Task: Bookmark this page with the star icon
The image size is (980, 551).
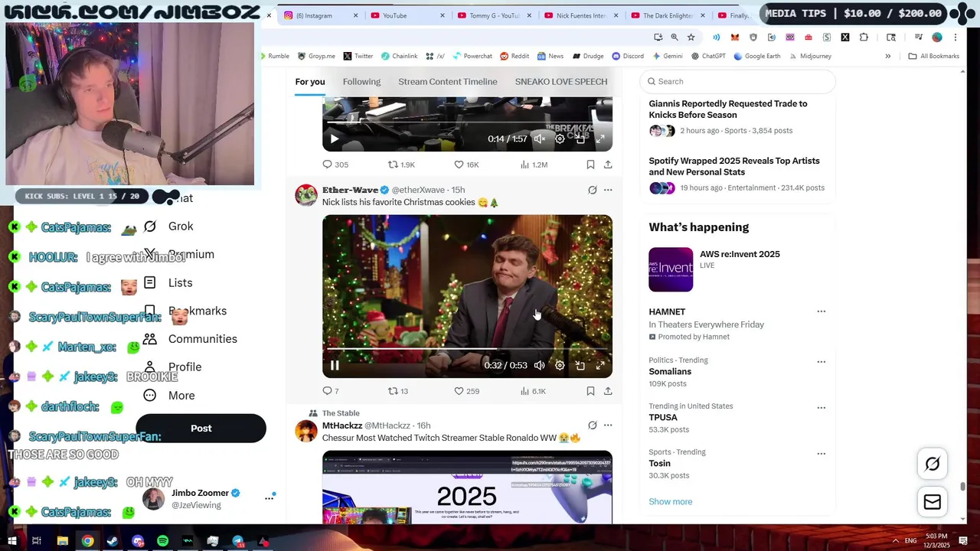Action: (x=691, y=37)
